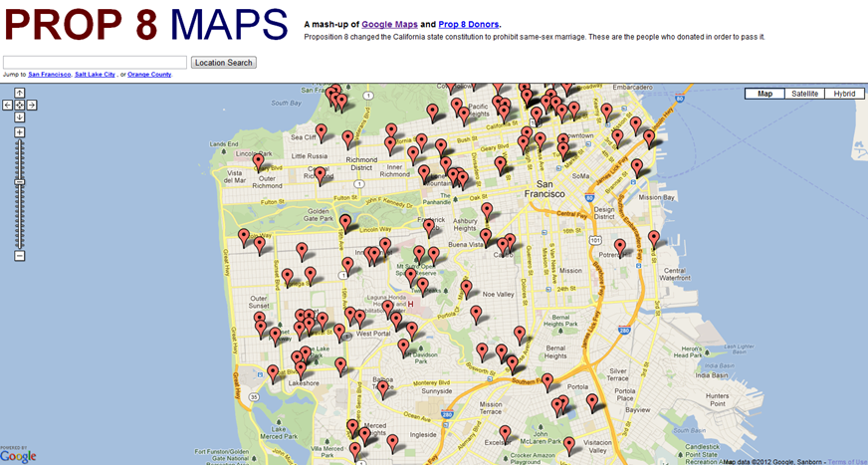The height and width of the screenshot is (465, 868).
Task: Focus the location search text field
Action: pyautogui.click(x=95, y=63)
